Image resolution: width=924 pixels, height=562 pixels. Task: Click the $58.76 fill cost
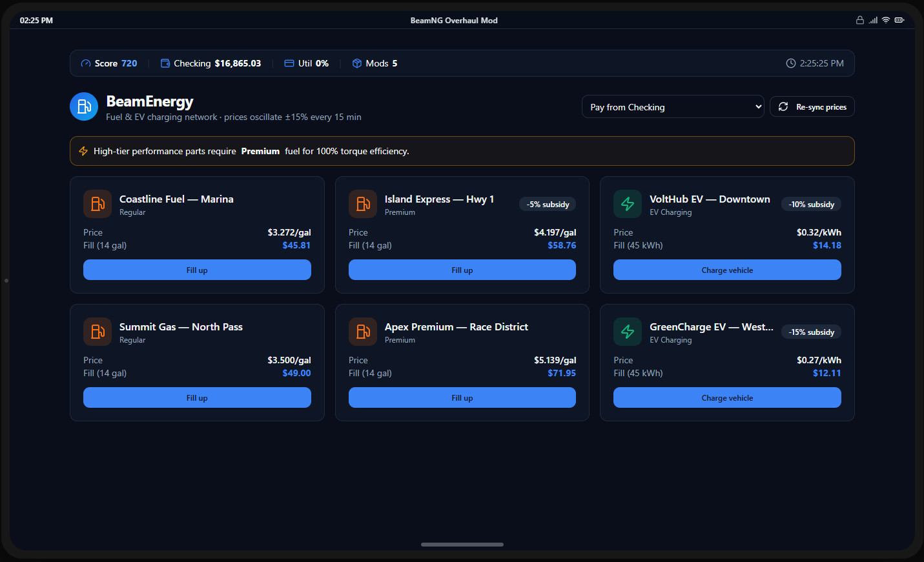[562, 245]
